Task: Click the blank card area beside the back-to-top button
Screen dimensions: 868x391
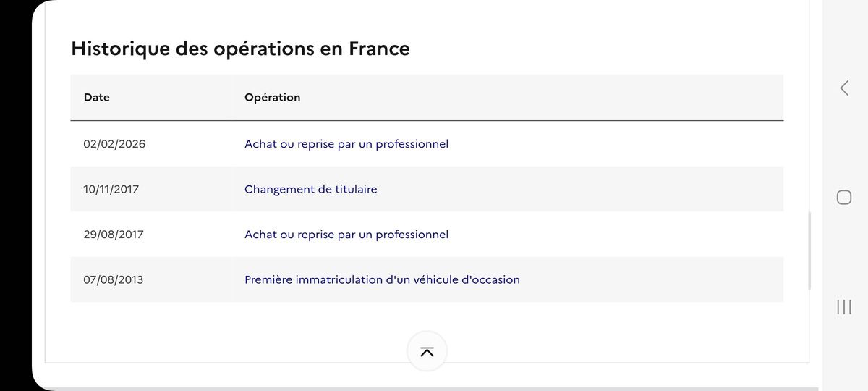Action: [615, 340]
